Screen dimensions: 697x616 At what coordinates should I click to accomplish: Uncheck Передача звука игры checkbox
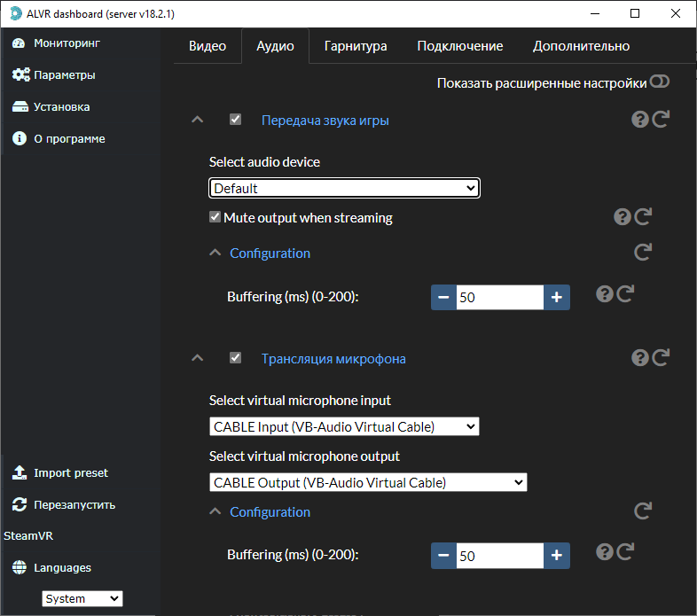[235, 120]
